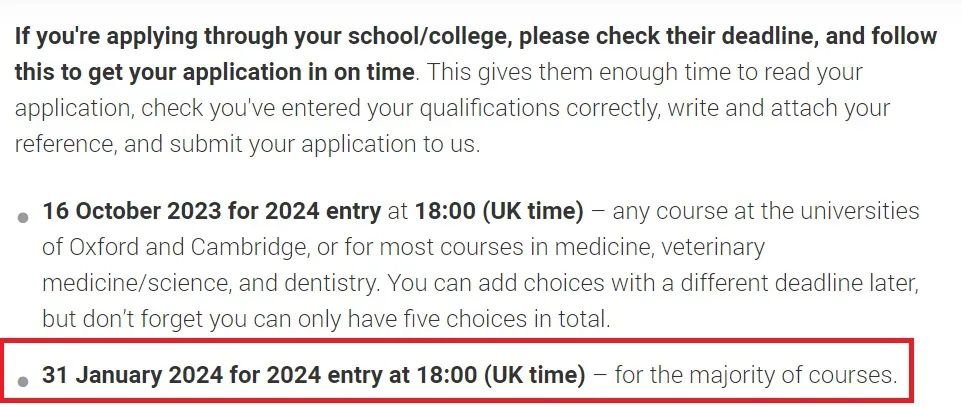Click the bullet dot before 16 October 2023
Screen dimensions: 962x407
pyautogui.click(x=23, y=218)
